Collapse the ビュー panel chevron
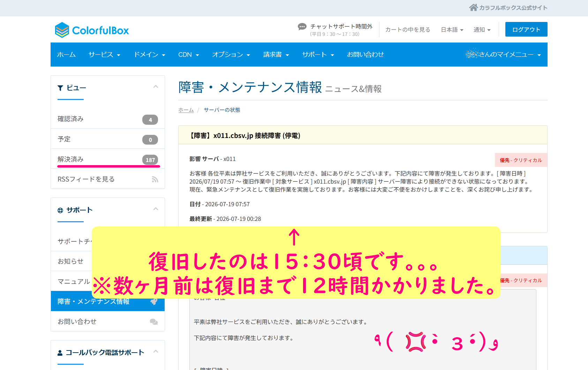Viewport: 588px width, 370px height. coord(156,87)
